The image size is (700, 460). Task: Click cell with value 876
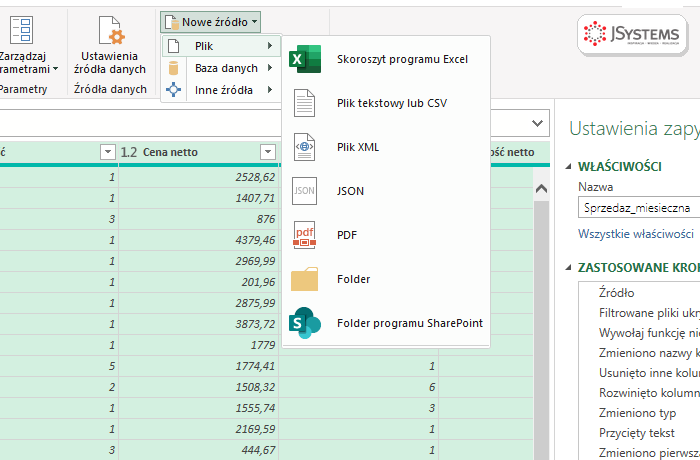[199, 219]
